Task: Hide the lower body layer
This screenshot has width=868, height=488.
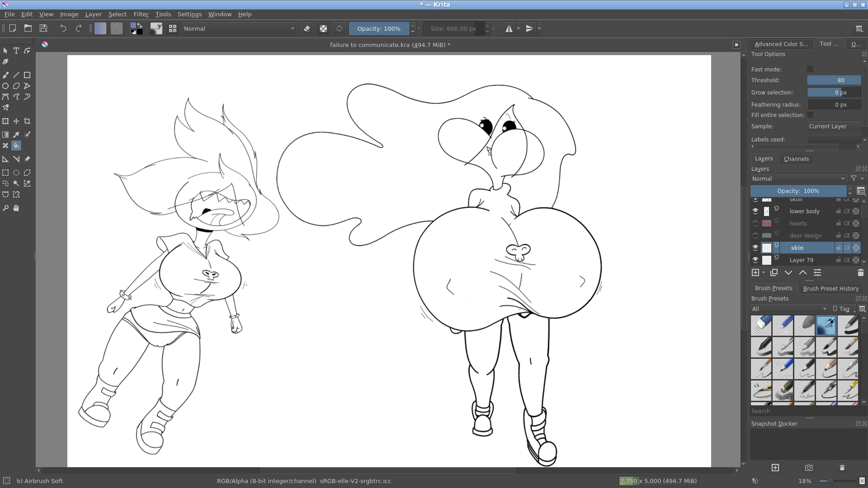Action: coord(755,211)
